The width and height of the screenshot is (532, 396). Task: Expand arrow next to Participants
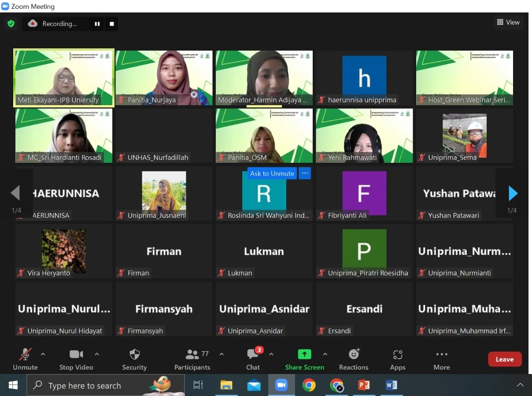click(x=222, y=354)
